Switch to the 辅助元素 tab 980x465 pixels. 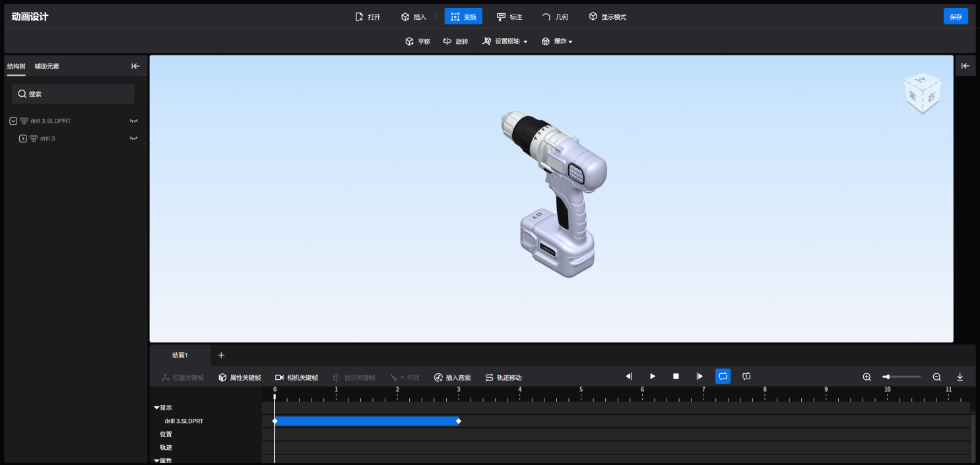tap(47, 66)
